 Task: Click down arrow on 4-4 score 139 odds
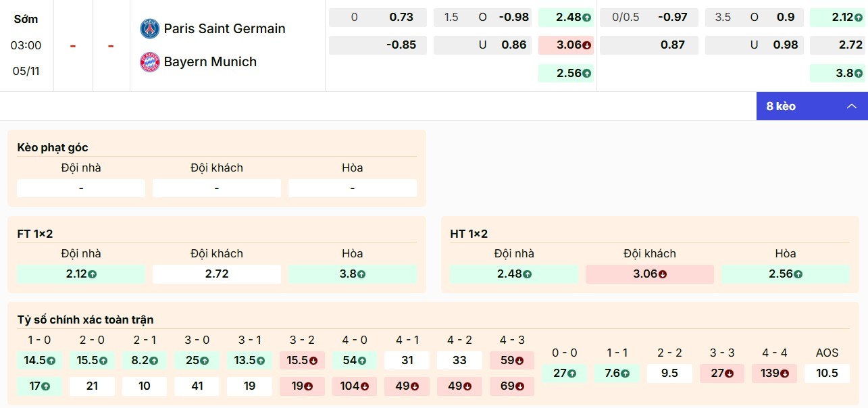tap(786, 374)
